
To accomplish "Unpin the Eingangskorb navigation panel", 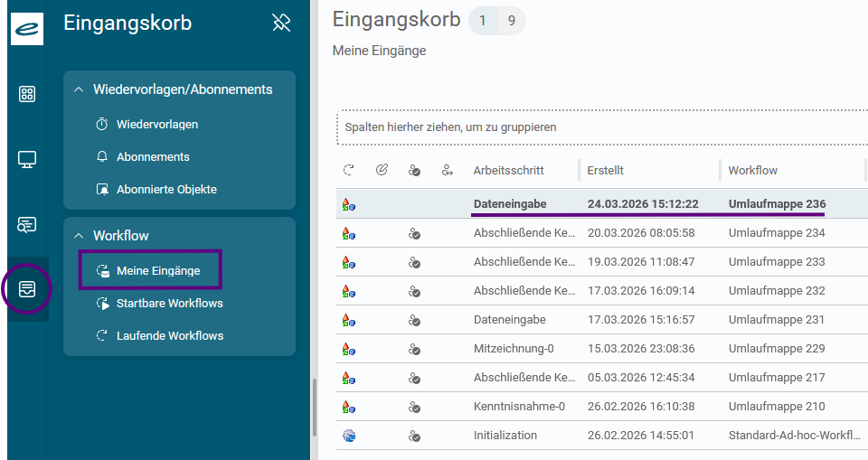I will (281, 23).
